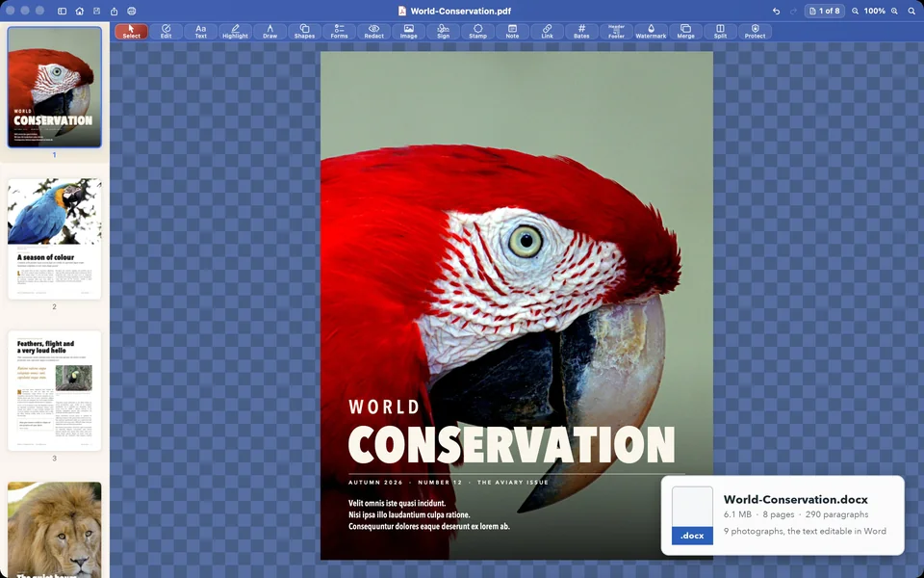The width and height of the screenshot is (924, 578).
Task: Click the Save icon in title bar
Action: click(x=96, y=11)
